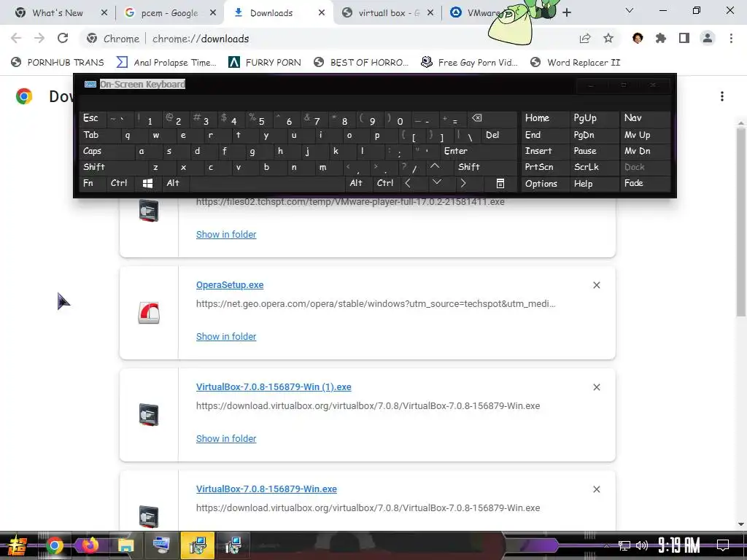Open the BEST OF HORRO... bookmark
747x560 pixels.
tap(361, 63)
